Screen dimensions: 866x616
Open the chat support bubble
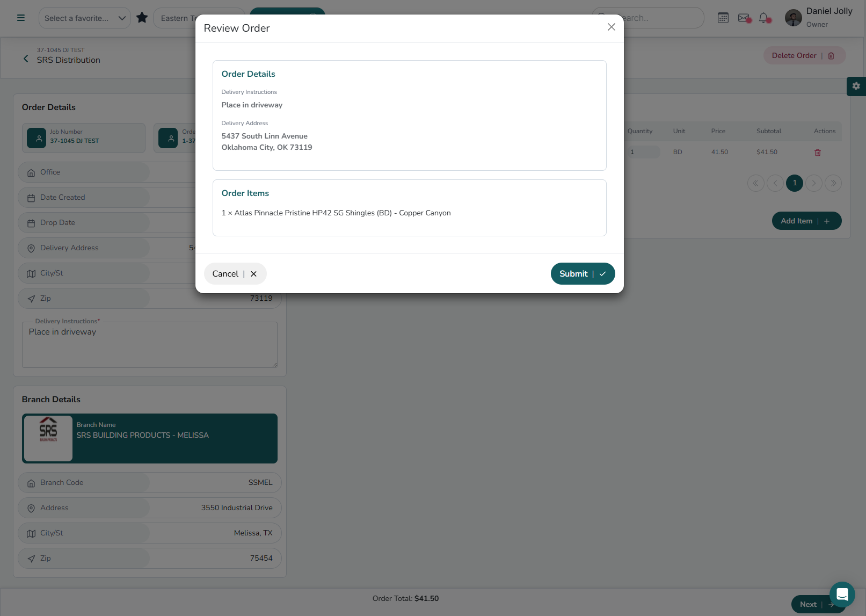(842, 594)
